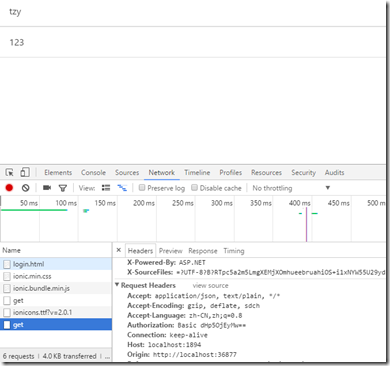
Task: Click the long green bar in timeline overview
Action: [x=34, y=210]
